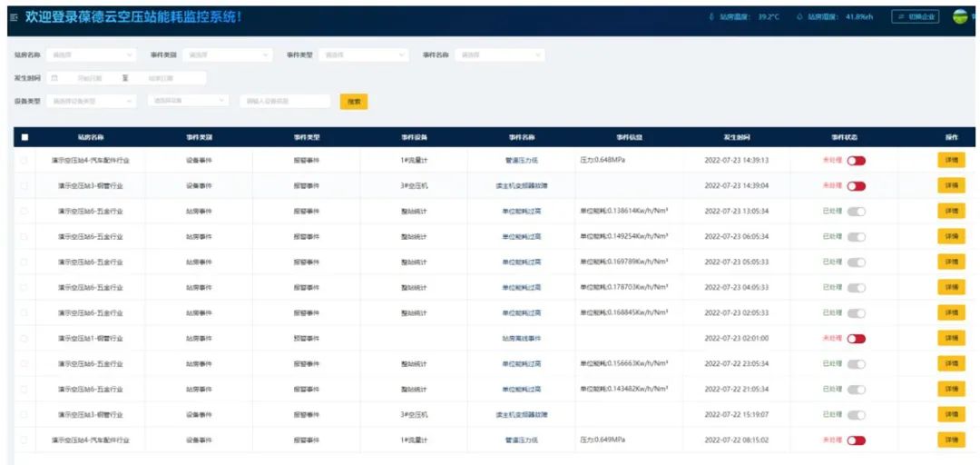The width and height of the screenshot is (980, 465).
Task: Toggle status switch for the 02:01:00 offline event
Action: (856, 338)
